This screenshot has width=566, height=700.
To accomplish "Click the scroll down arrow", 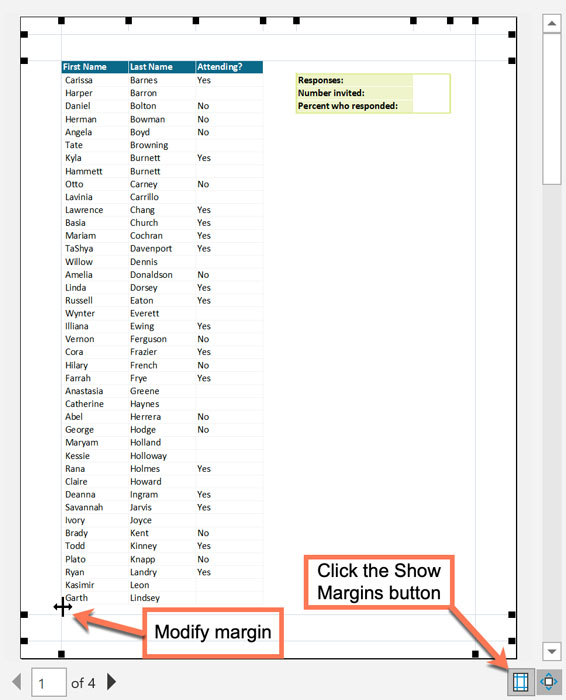I will coord(552,651).
